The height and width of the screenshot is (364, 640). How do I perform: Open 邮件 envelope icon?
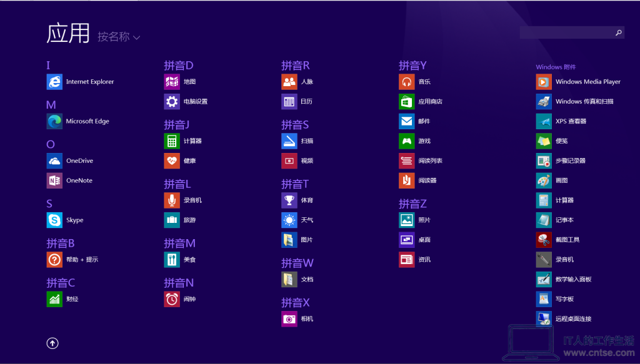pyautogui.click(x=406, y=122)
